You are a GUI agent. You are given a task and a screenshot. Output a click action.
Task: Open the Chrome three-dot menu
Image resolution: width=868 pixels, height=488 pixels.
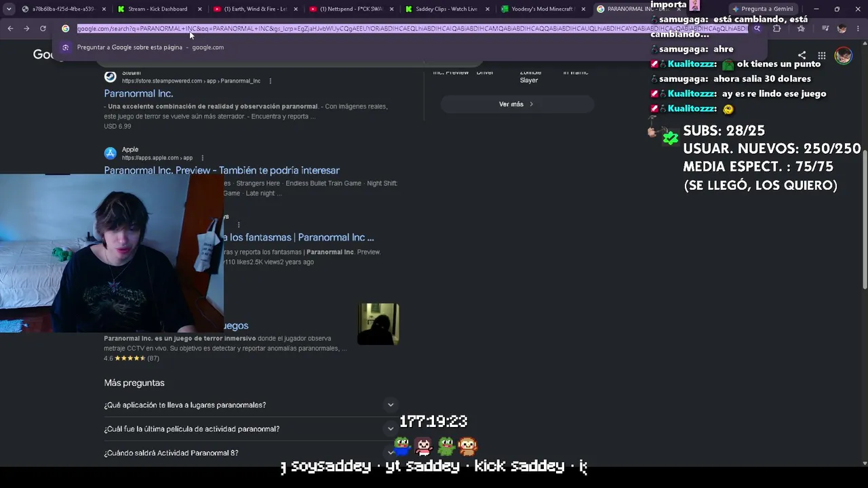859,28
